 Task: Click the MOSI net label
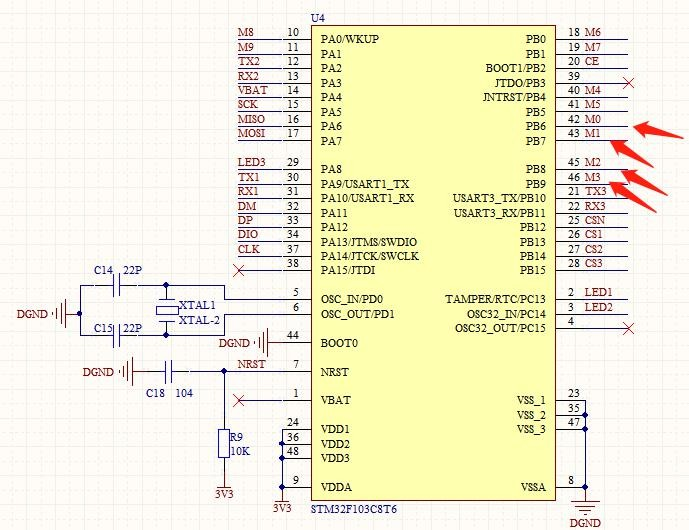[251, 133]
